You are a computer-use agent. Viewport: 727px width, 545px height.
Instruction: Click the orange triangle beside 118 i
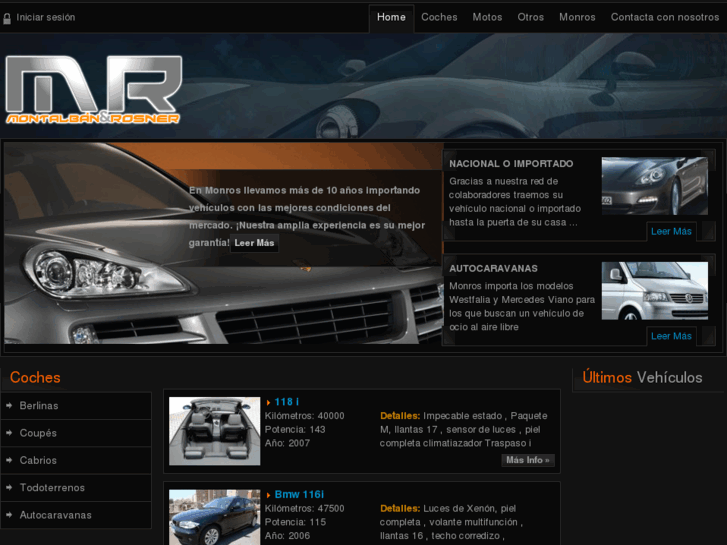click(268, 403)
